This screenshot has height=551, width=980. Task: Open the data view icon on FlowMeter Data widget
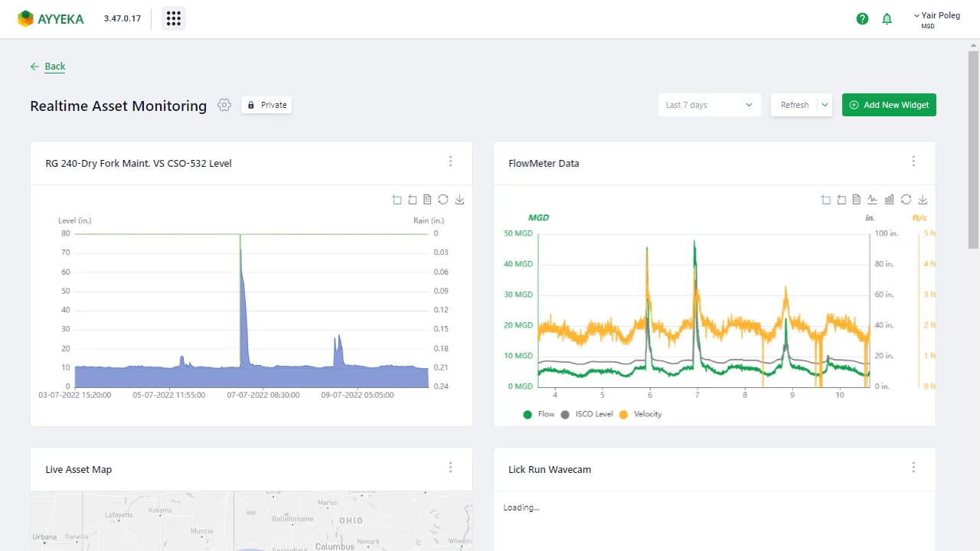click(857, 200)
